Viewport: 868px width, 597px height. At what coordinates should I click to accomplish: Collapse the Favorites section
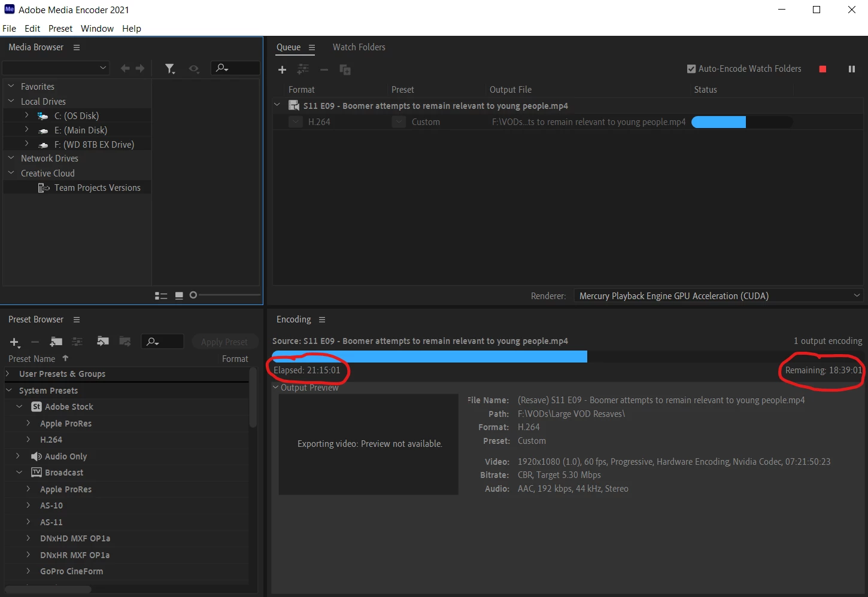tap(11, 86)
